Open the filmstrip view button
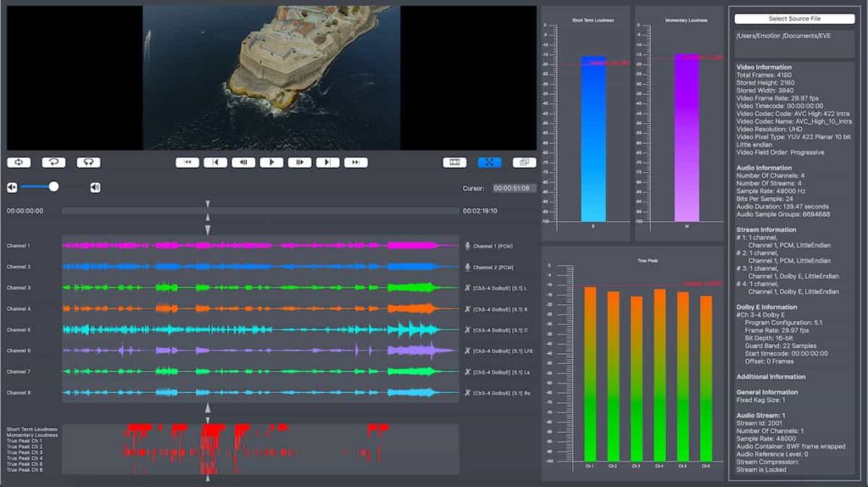This screenshot has height=487, width=868. 454,163
